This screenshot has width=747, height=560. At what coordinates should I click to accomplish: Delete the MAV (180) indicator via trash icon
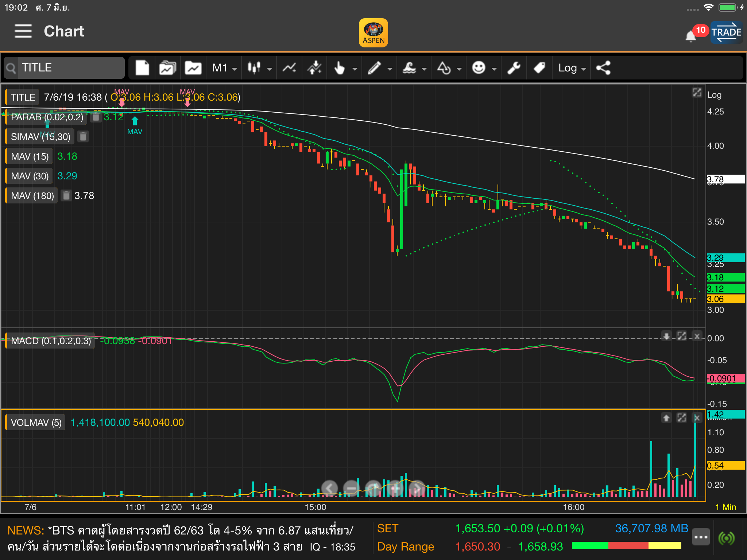[66, 196]
